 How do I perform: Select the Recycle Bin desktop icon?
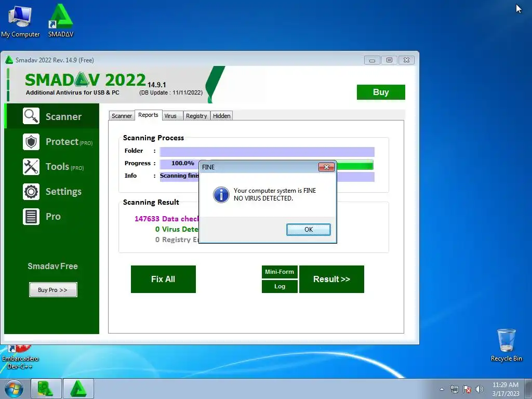[506, 345]
